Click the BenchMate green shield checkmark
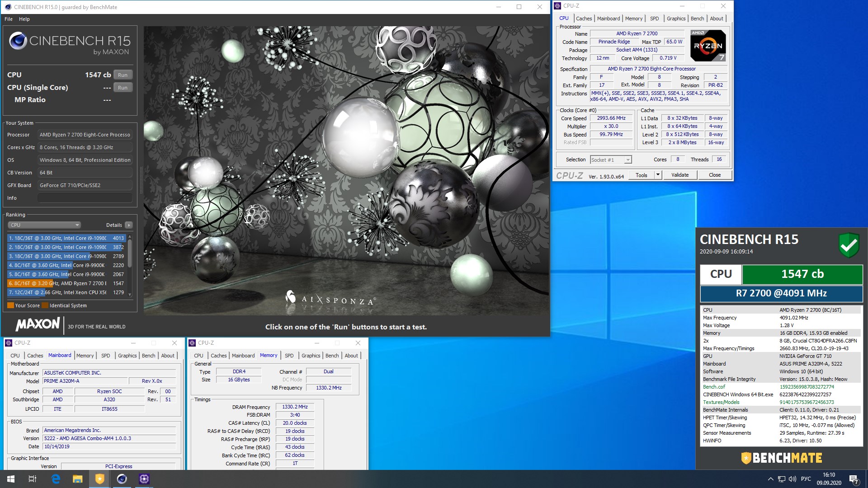Screen dimensions: 868x488 point(849,245)
